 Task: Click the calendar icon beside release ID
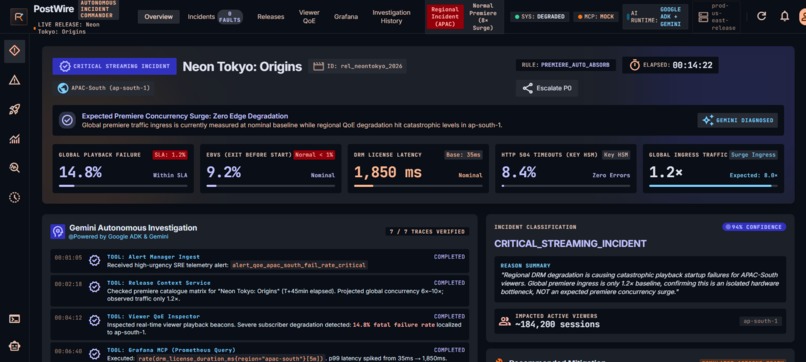[x=318, y=66]
